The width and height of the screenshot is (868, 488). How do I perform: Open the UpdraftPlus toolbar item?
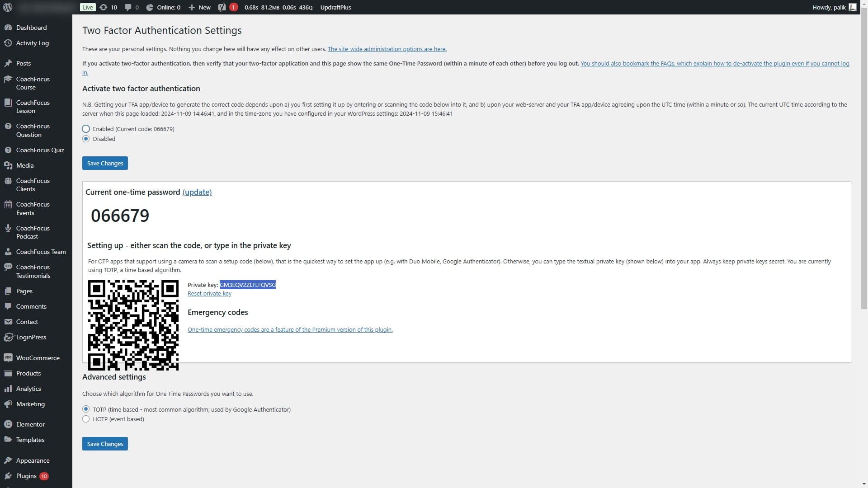[x=335, y=7]
